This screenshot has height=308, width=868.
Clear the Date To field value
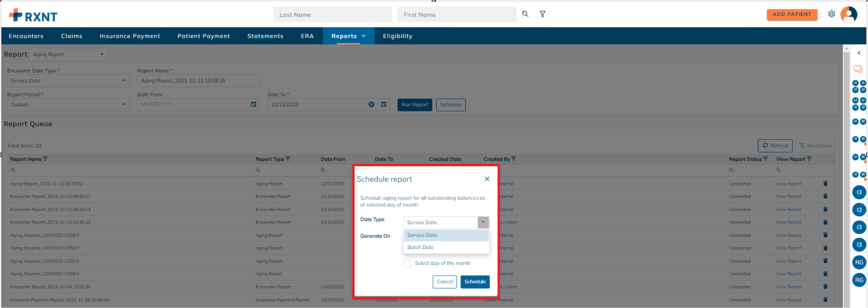[x=371, y=105]
